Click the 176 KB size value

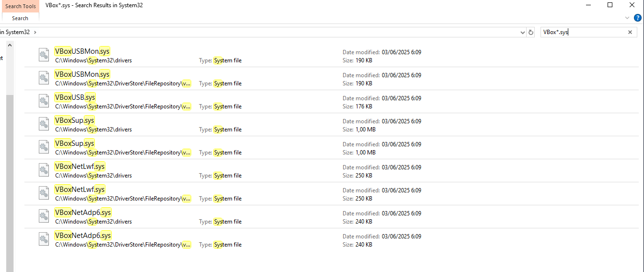click(364, 106)
